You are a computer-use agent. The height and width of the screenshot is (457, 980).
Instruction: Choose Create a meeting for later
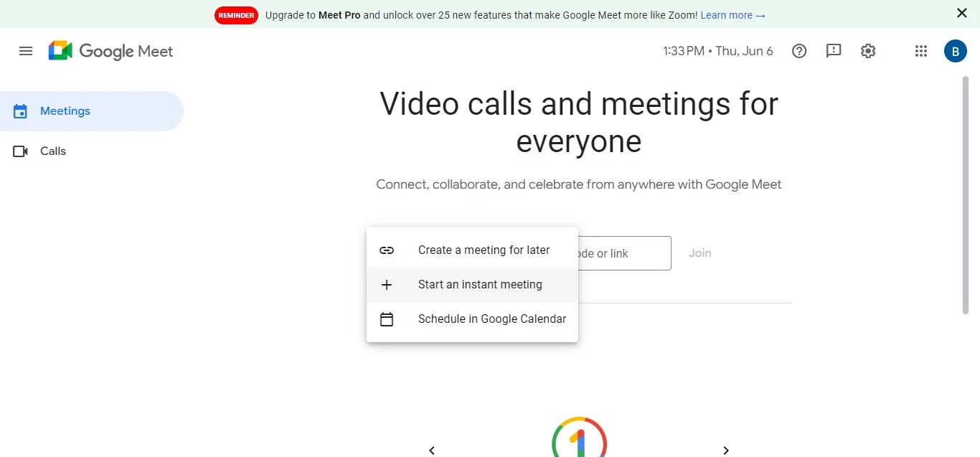472,250
